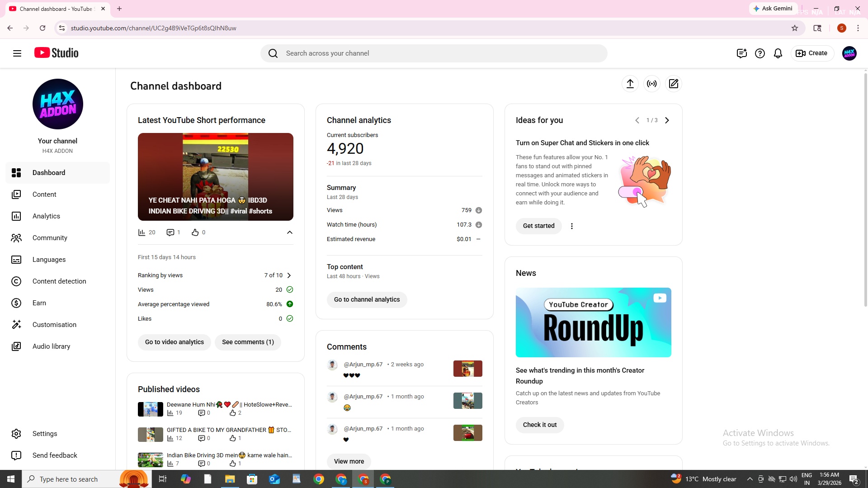Select Analytics in the sidebar
This screenshot has height=488, width=868.
46,216
